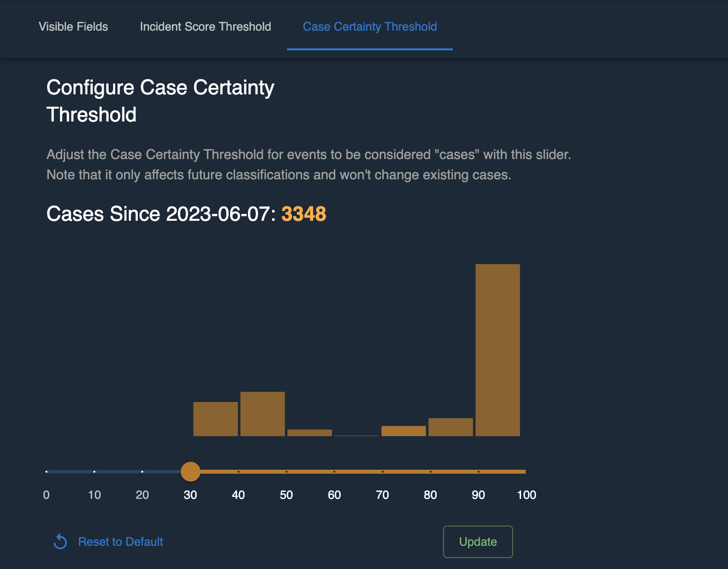Click the orange slider handle at 30
The width and height of the screenshot is (728, 569).
[x=191, y=472]
